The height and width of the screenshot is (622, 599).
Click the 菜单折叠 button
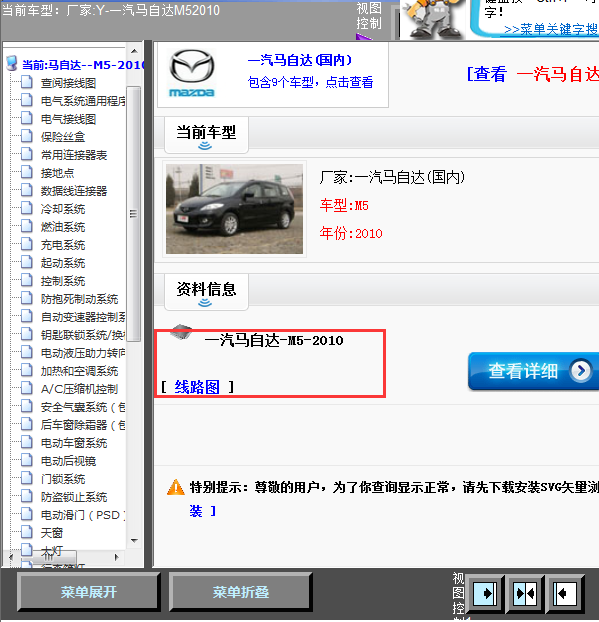[x=240, y=592]
